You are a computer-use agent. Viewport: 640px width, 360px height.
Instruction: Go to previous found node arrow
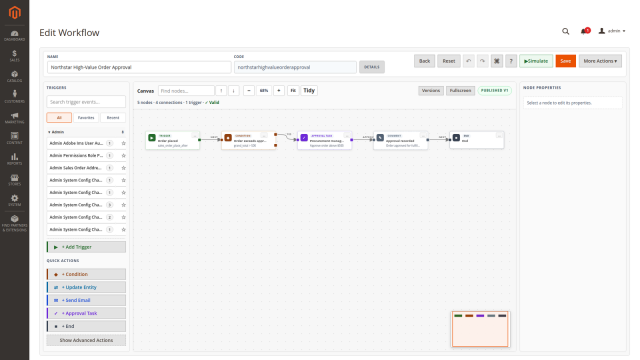click(x=221, y=91)
